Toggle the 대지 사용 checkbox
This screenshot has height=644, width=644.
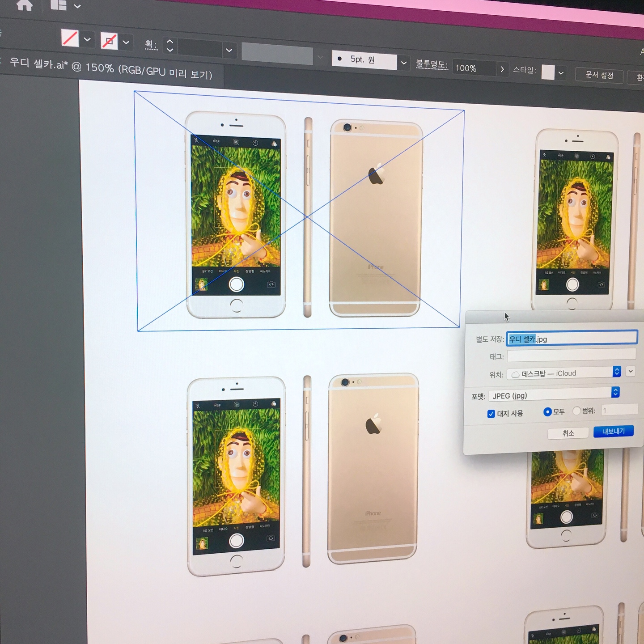(491, 414)
